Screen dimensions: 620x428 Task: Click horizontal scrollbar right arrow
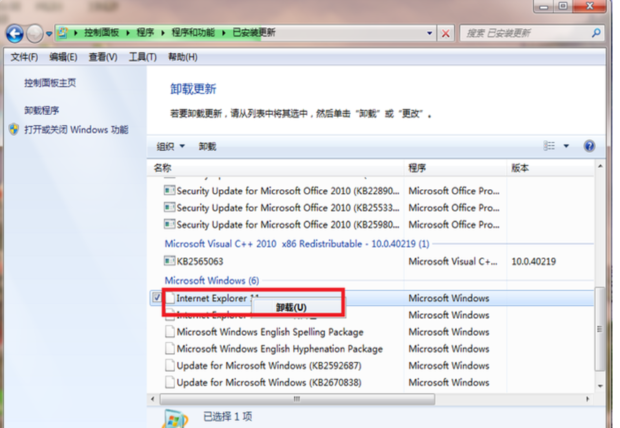[x=587, y=399]
